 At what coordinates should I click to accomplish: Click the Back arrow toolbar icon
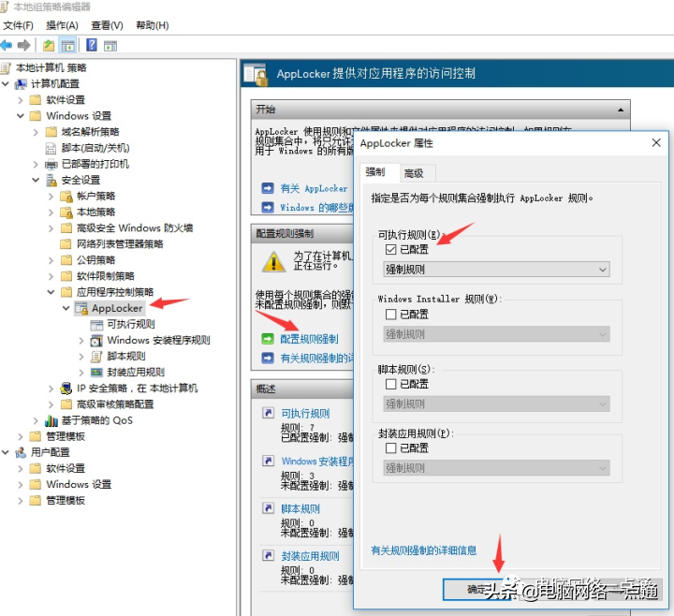click(7, 45)
